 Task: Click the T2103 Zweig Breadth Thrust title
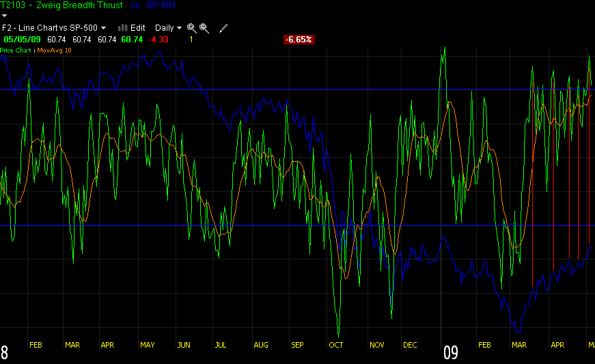[61, 5]
